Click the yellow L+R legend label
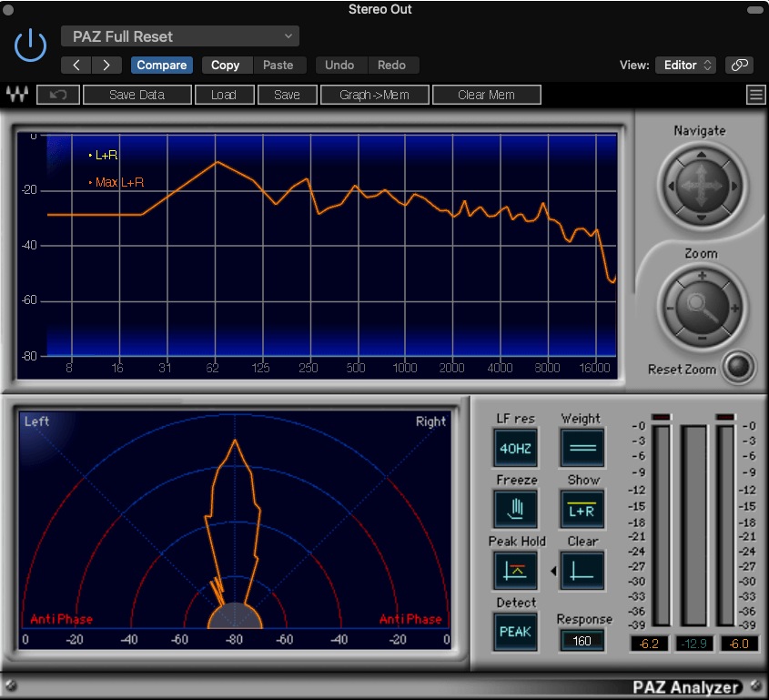 click(x=106, y=156)
